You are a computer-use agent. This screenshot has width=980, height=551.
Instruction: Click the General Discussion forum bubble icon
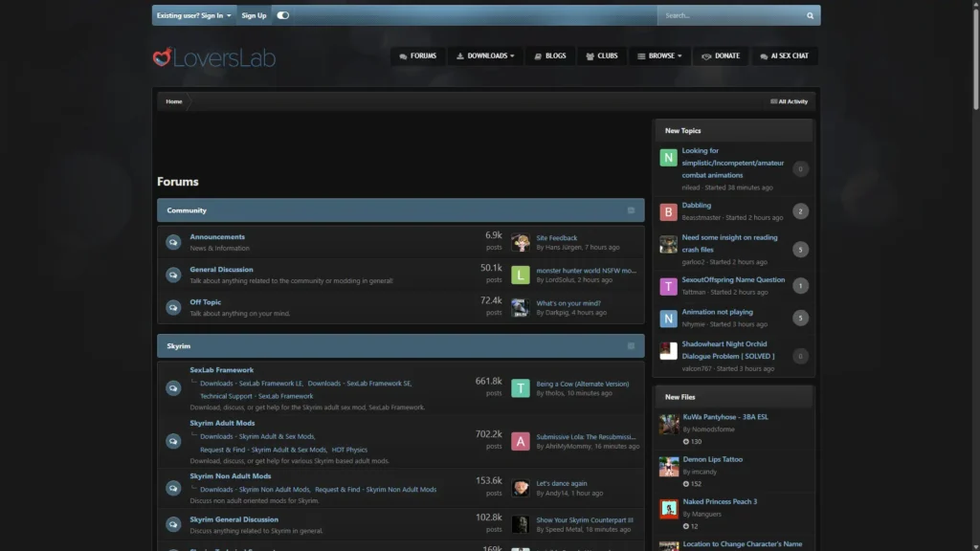pos(173,275)
